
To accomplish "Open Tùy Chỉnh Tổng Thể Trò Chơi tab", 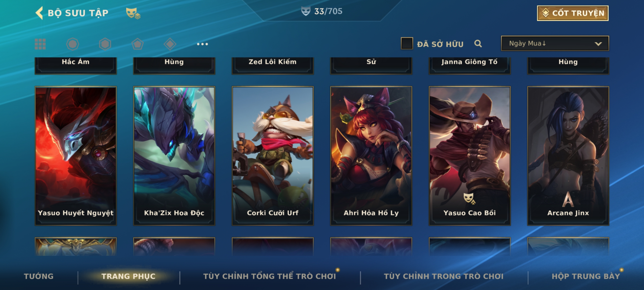I will point(270,276).
